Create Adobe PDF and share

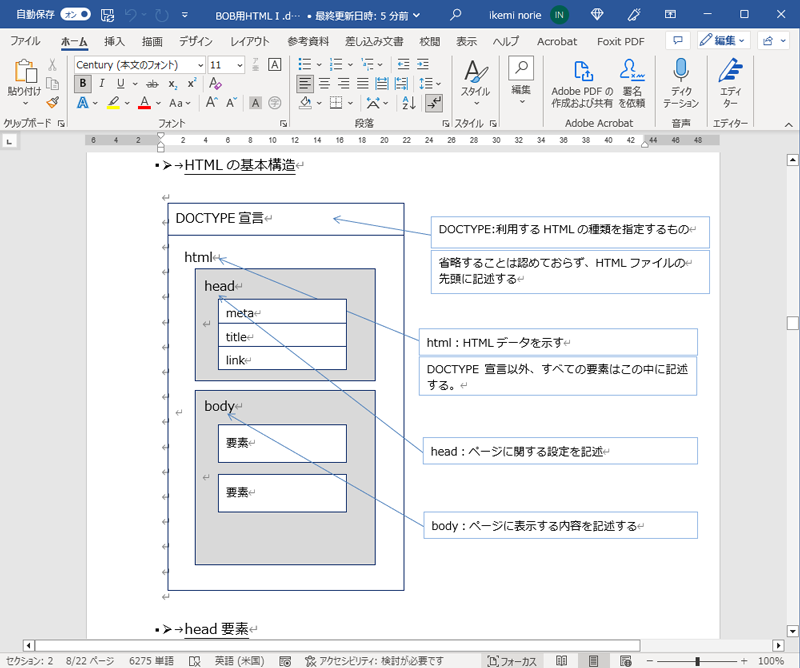coord(582,83)
